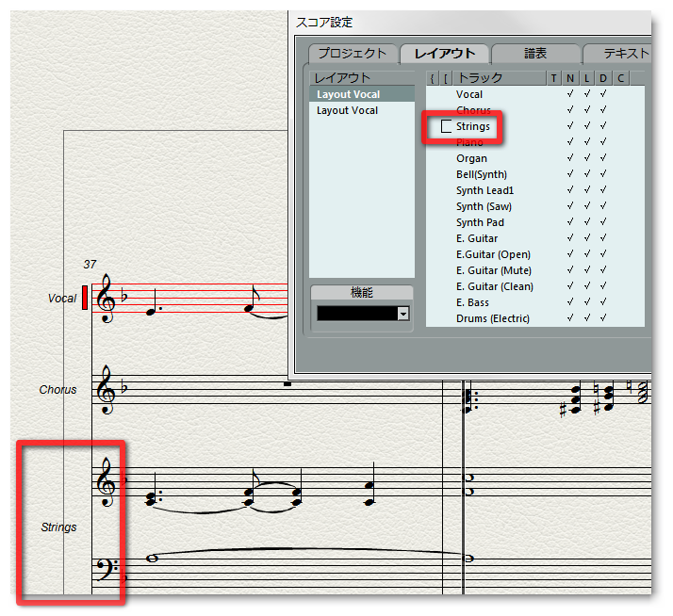Click the E. Guitar (Mute) track row
This screenshot has width=673, height=616.
pyautogui.click(x=535, y=270)
